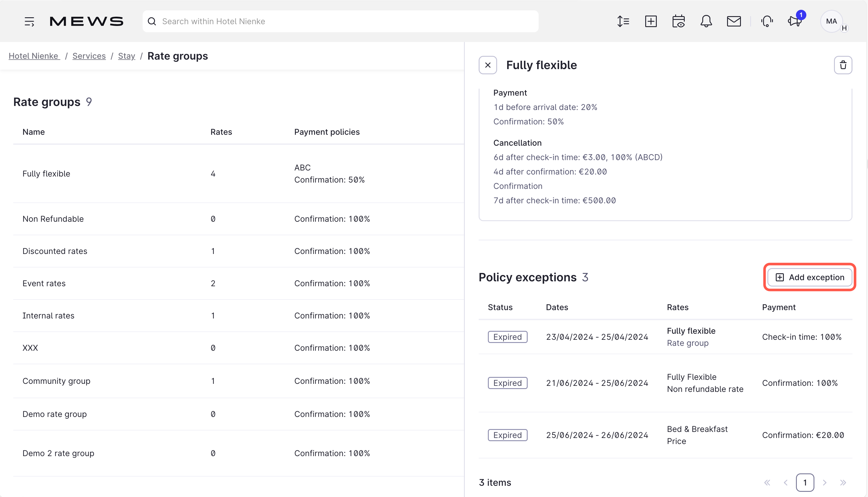Open messages via the envelope icon
The image size is (868, 497).
point(734,21)
